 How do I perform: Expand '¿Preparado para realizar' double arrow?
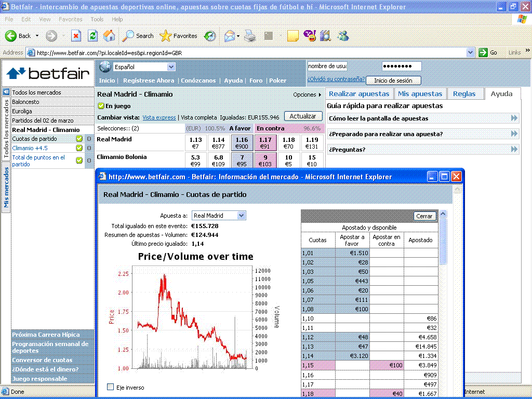(x=514, y=134)
